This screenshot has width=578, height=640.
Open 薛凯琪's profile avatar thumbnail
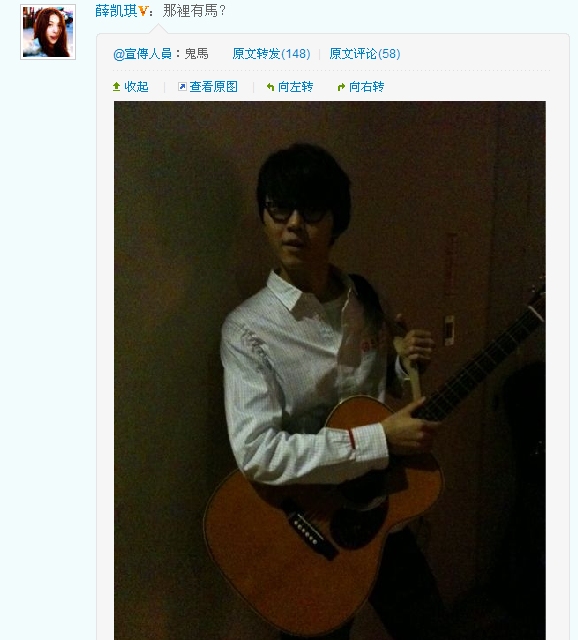click(48, 32)
